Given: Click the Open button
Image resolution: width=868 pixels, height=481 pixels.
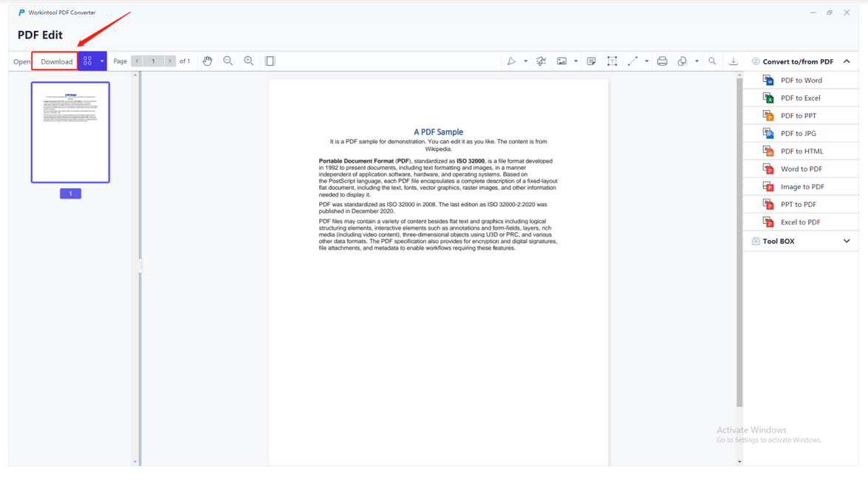Looking at the screenshot, I should pos(21,61).
